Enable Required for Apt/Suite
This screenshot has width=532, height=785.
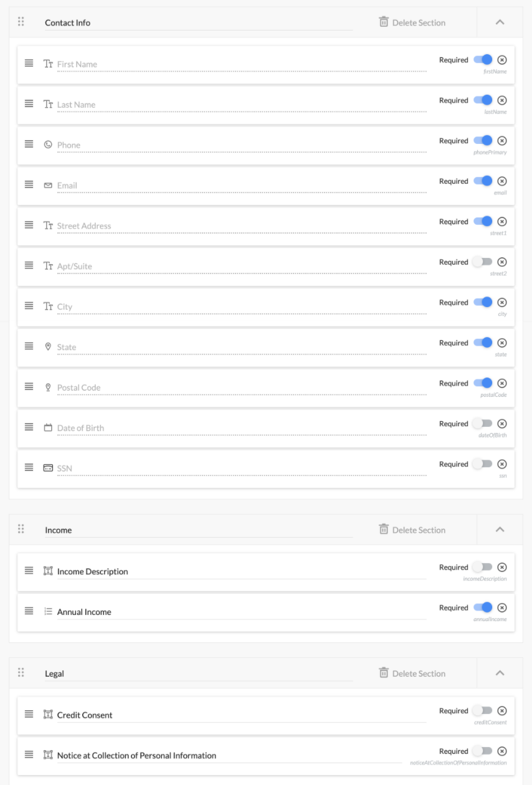[483, 262]
